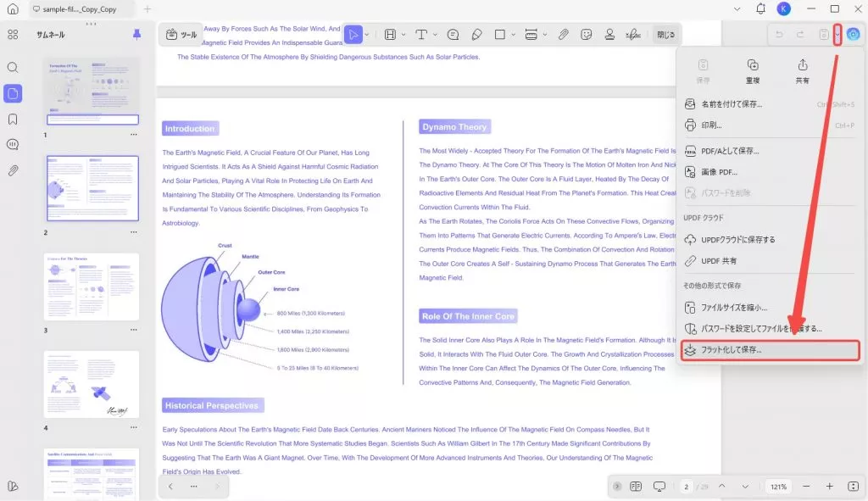
Task: Select the stamp tool
Action: tap(609, 34)
